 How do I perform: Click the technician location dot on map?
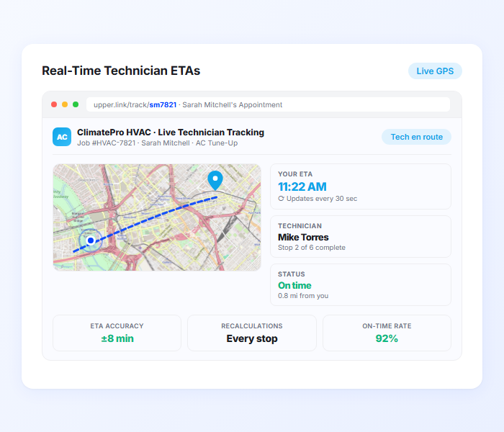tap(91, 240)
